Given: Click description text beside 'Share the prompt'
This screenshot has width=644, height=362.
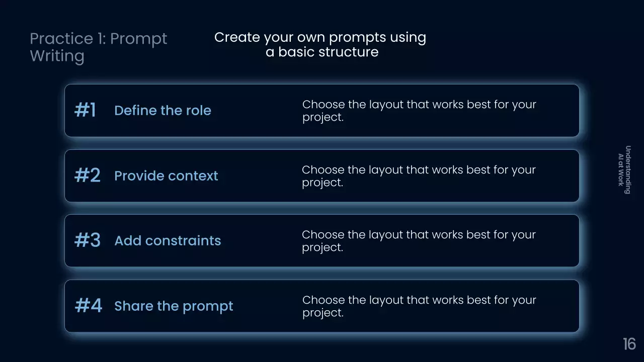Looking at the screenshot, I should tap(419, 306).
